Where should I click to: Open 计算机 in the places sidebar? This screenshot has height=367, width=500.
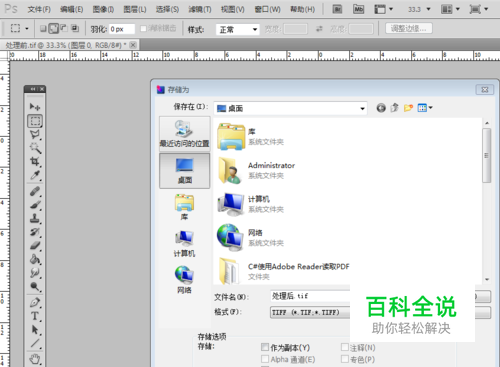[x=184, y=244]
